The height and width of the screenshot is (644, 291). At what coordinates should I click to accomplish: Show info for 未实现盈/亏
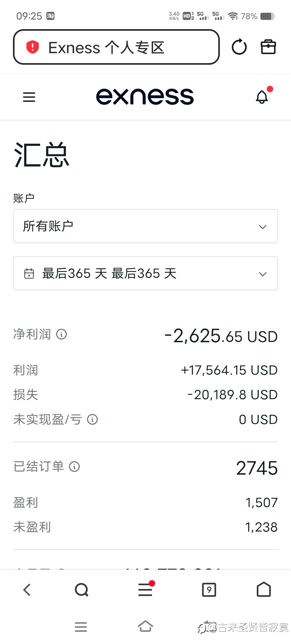(92, 420)
